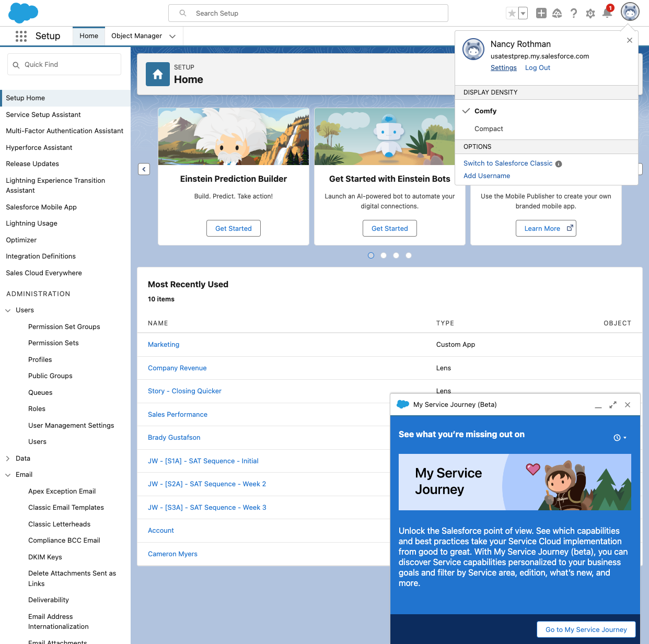Close the user profile popup
Viewport: 649px width, 644px height.
pos(630,40)
